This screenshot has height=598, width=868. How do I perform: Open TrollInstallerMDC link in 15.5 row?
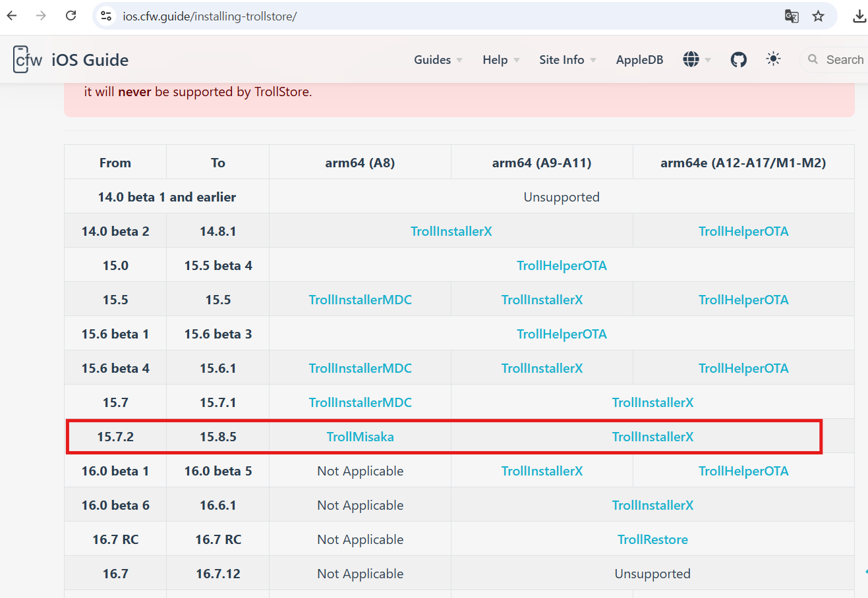[x=360, y=300]
